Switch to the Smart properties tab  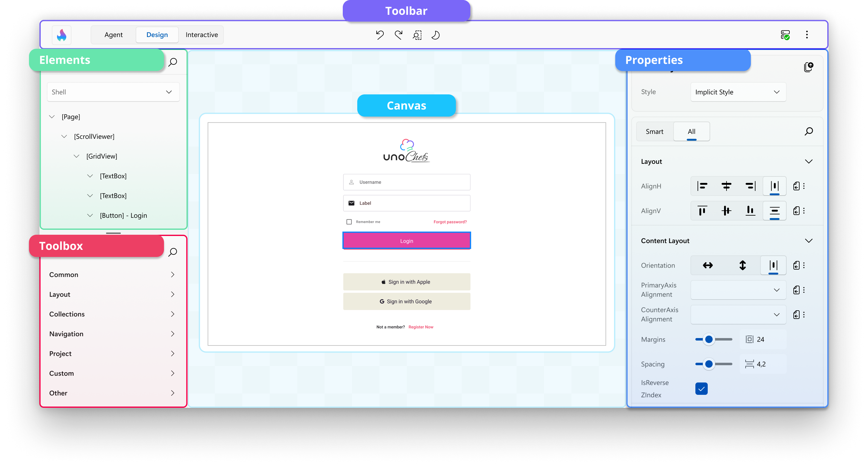[654, 131]
